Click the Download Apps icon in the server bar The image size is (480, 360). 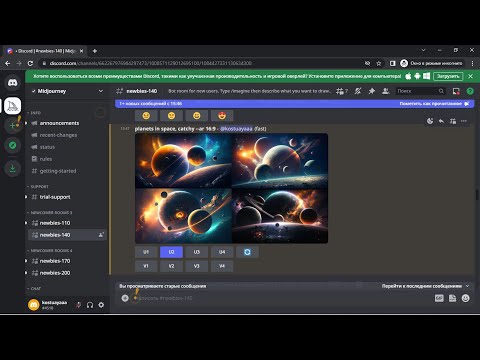click(x=13, y=168)
